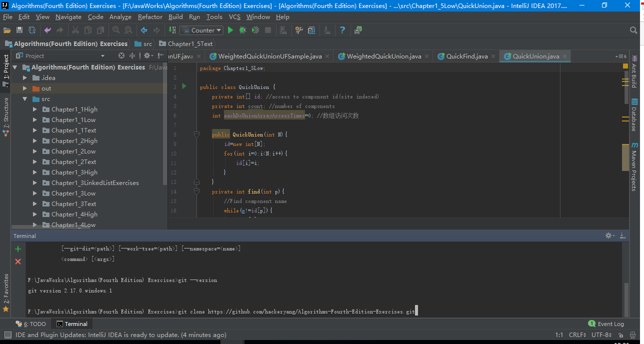Click the src breadcrumb
The image size is (644, 344).
click(143, 43)
